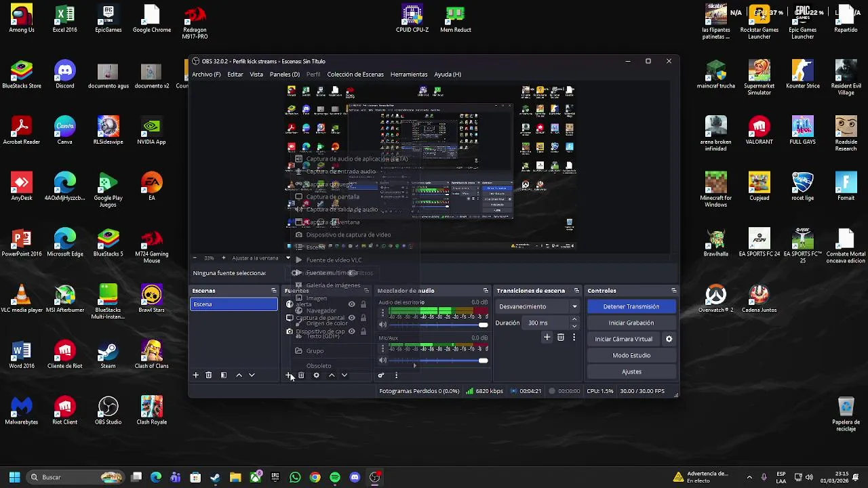
Task: Select Escena in scenes list
Action: (x=234, y=304)
